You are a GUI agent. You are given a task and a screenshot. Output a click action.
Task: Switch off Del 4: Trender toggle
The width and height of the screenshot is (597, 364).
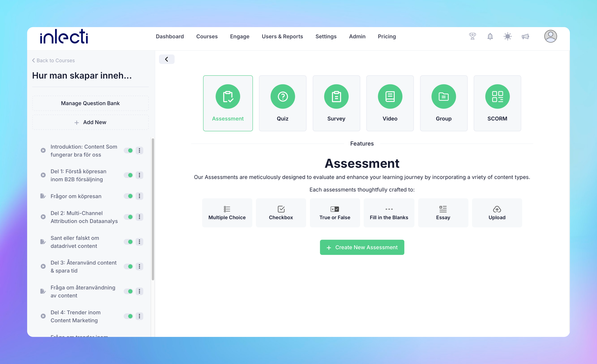128,316
